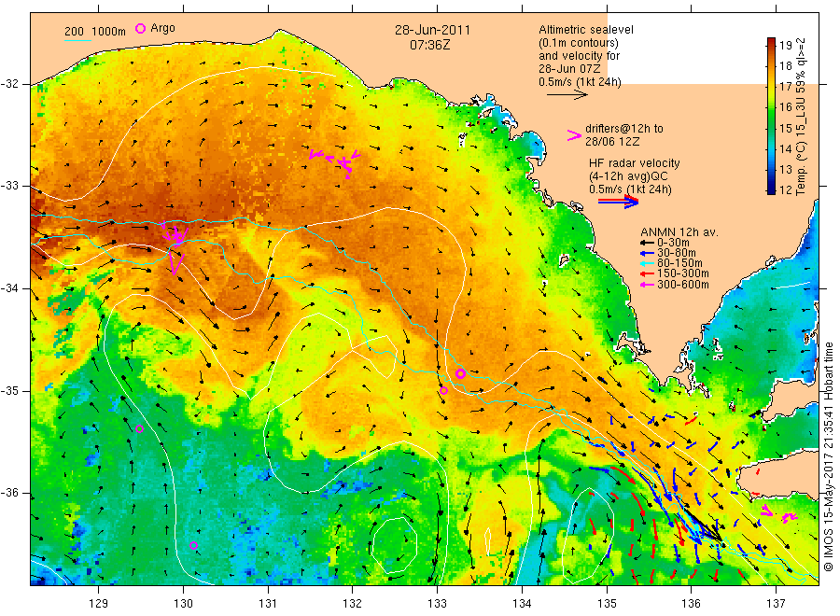840x616 pixels.
Task: Click the Argo float marker near 129.5°E
Action: coord(139,428)
